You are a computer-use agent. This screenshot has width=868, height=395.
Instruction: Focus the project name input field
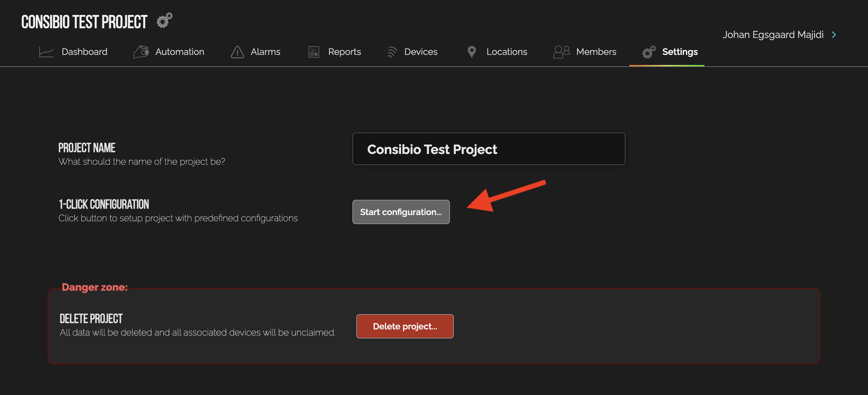point(489,149)
